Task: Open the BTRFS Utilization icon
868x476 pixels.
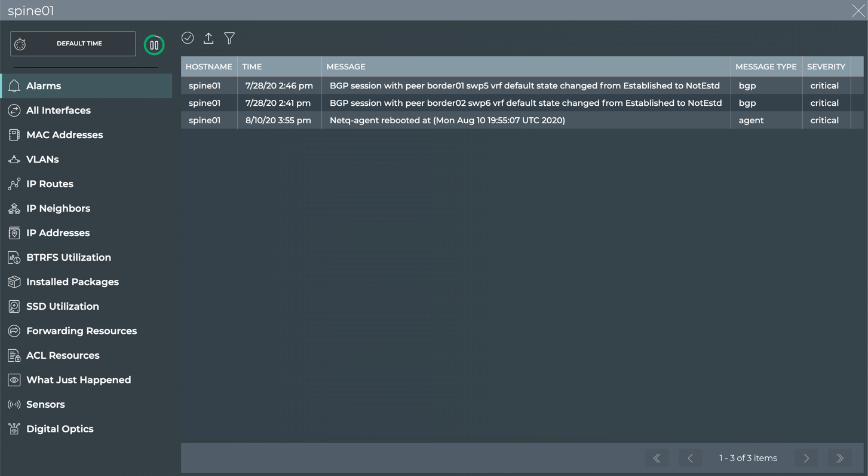Action: tap(14, 258)
